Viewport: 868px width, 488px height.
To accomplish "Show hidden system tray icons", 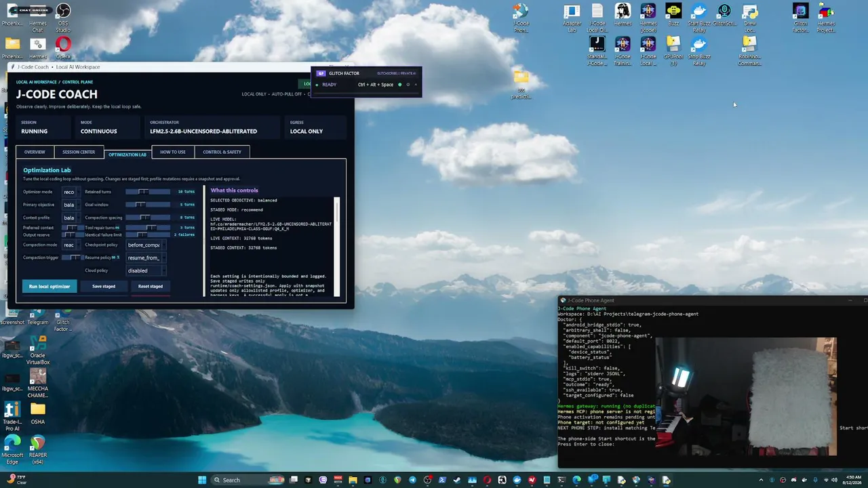I will (761, 480).
